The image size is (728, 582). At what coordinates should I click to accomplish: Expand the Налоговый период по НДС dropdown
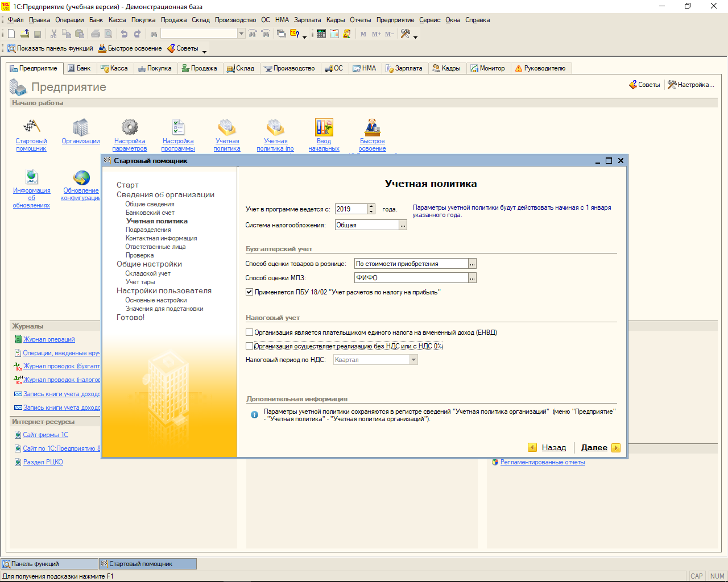coord(413,360)
